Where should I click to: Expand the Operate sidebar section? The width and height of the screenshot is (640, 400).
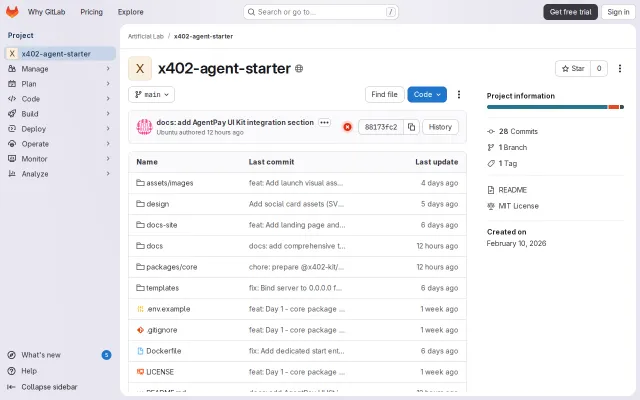pyautogui.click(x=59, y=144)
